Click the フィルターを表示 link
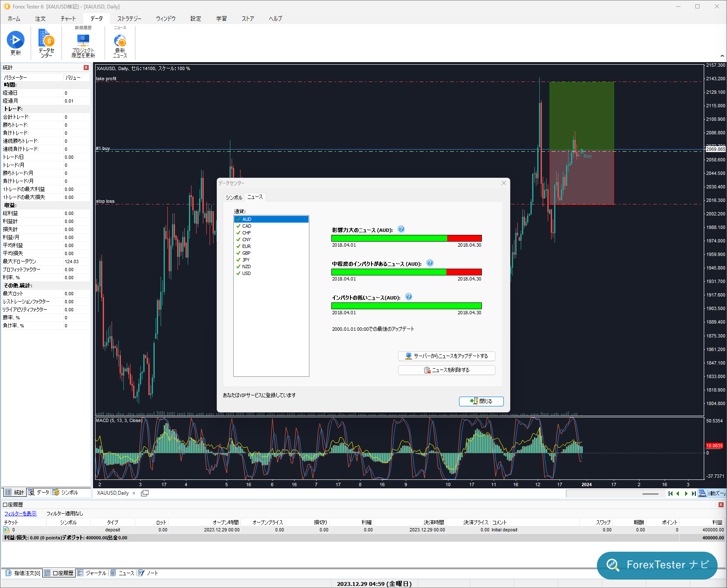Screen dimensions: 727x588 pyautogui.click(x=20, y=514)
